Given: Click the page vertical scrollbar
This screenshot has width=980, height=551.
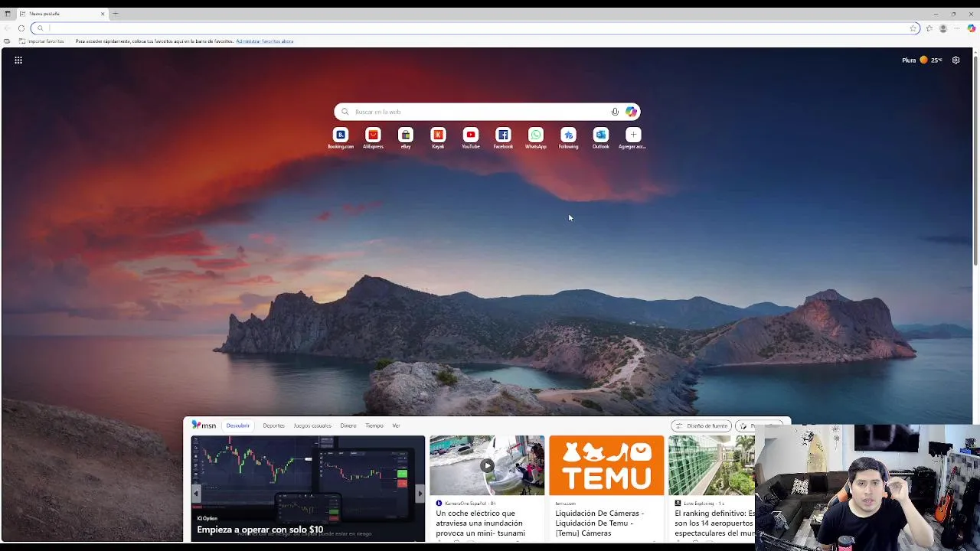Looking at the screenshot, I should (x=975, y=161).
